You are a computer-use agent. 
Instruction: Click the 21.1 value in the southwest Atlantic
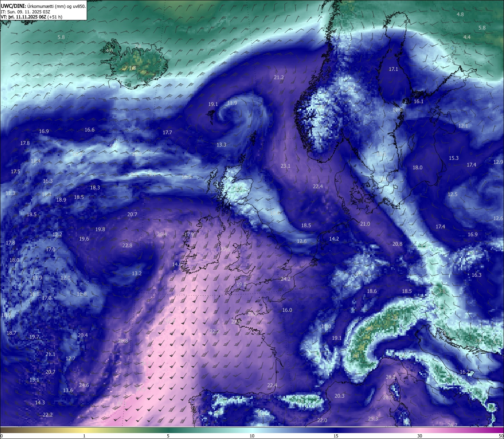50,354
